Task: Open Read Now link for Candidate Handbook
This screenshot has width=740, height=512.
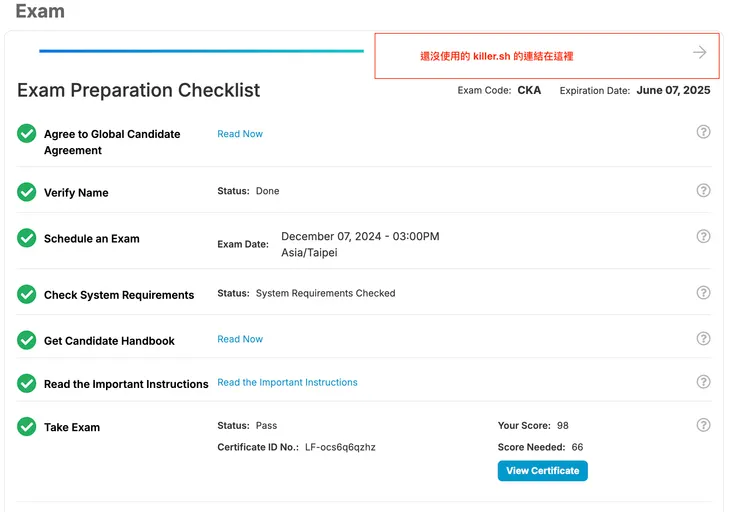Action: (x=240, y=339)
